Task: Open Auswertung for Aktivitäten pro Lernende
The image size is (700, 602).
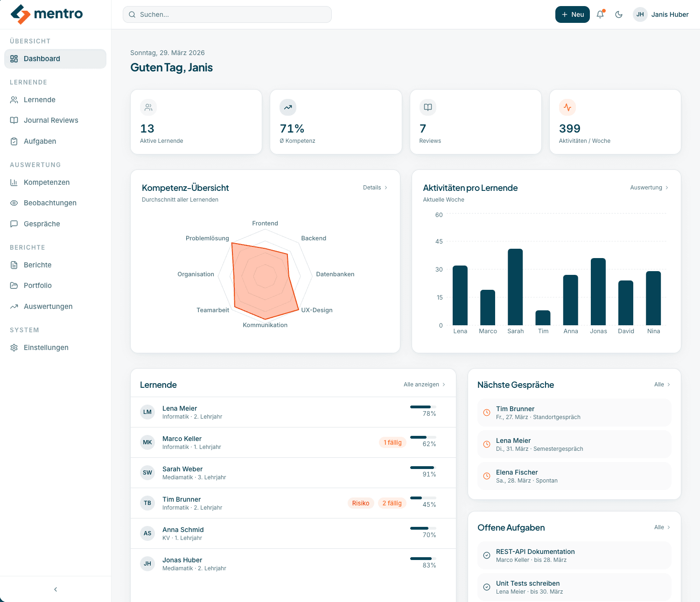Action: click(x=649, y=187)
